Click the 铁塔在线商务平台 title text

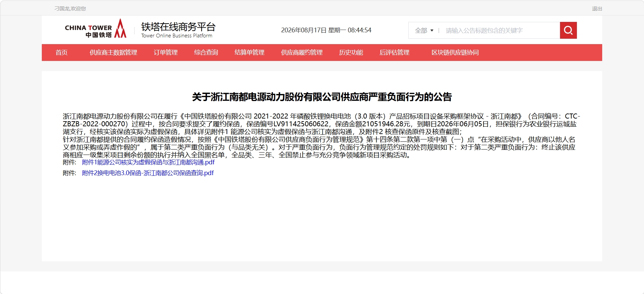click(178, 27)
